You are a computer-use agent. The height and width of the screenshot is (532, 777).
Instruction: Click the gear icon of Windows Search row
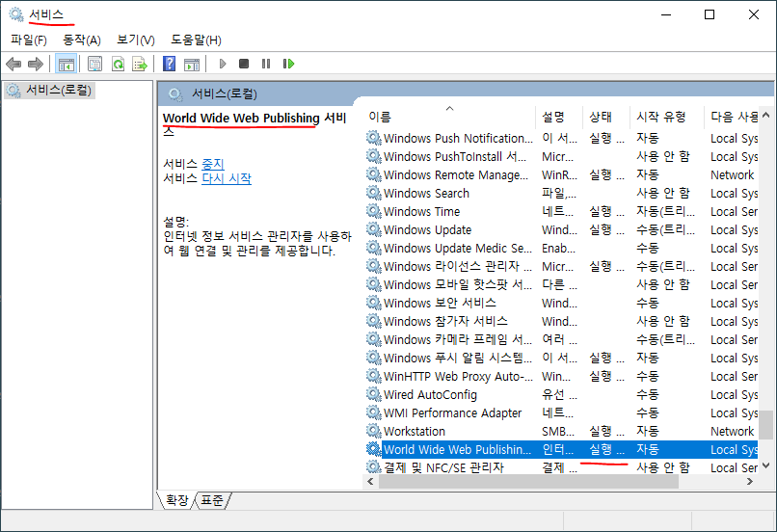[x=374, y=192]
